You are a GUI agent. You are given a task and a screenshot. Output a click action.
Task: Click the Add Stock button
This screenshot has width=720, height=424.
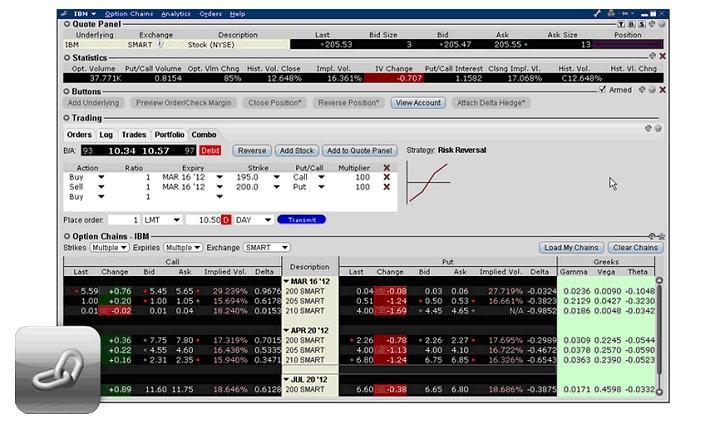297,151
